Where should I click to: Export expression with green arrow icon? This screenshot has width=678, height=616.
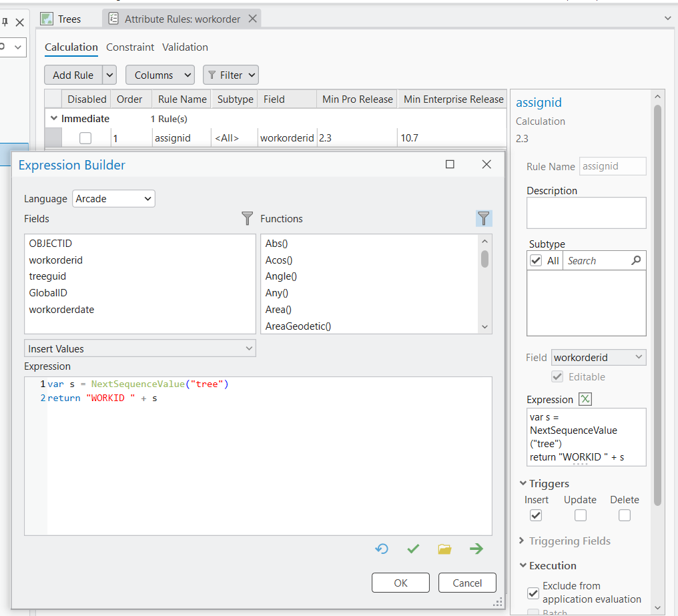tap(476, 549)
